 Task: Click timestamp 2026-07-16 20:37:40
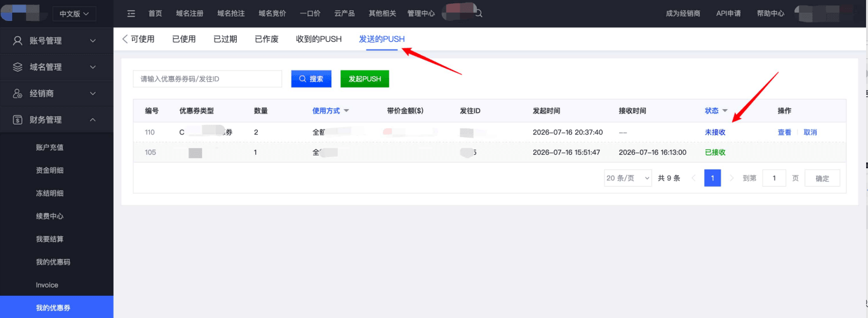click(x=568, y=132)
